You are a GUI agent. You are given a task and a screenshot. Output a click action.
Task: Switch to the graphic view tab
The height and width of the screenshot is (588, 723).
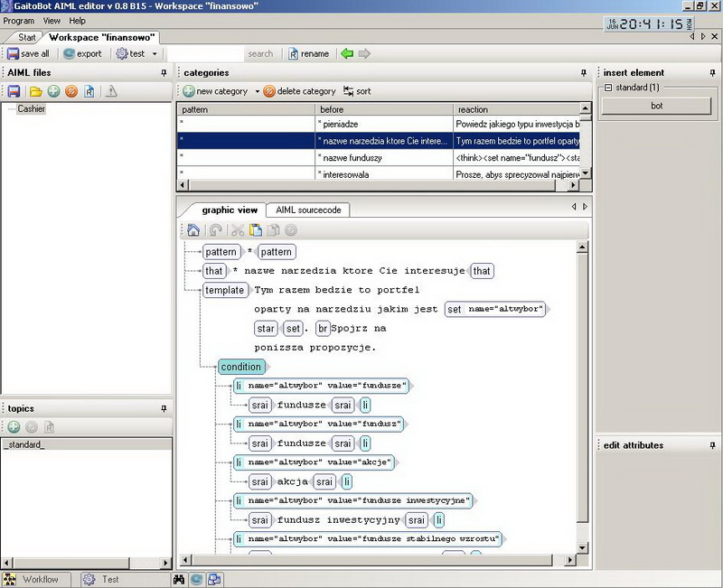pos(230,210)
